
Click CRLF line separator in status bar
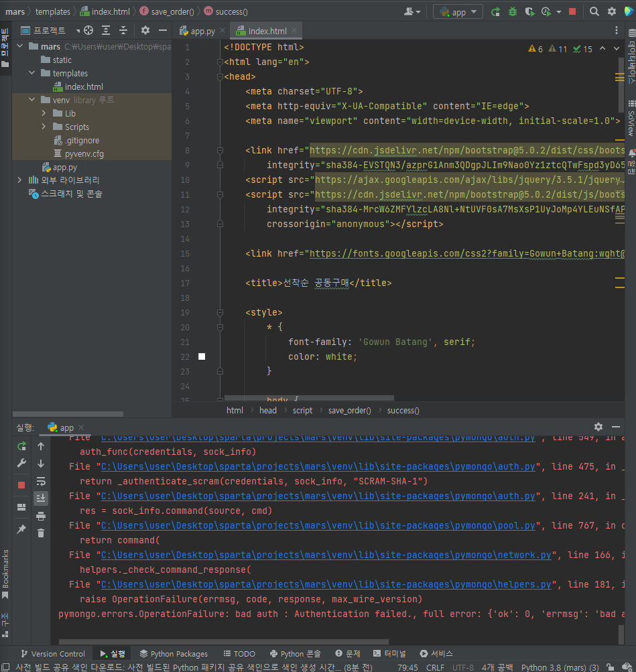(435, 667)
